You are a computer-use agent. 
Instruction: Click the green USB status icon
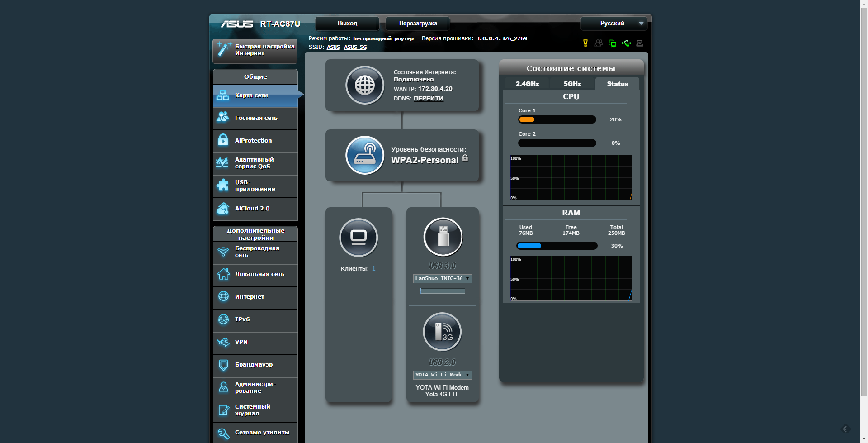(626, 43)
